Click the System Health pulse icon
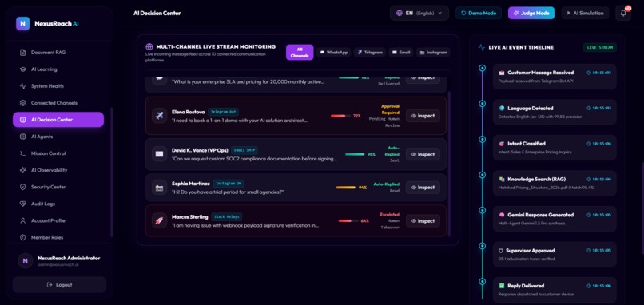 click(x=23, y=86)
